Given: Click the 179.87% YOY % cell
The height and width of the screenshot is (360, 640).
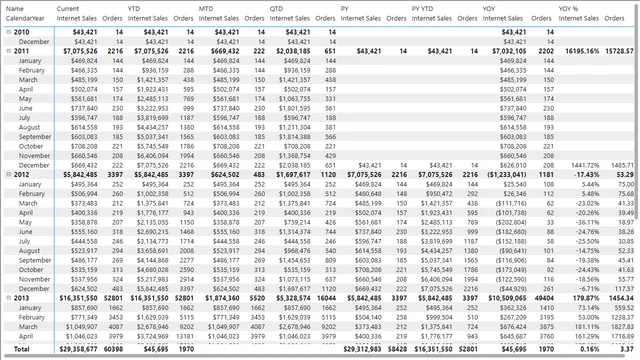Looking at the screenshot, I should click(586, 298).
